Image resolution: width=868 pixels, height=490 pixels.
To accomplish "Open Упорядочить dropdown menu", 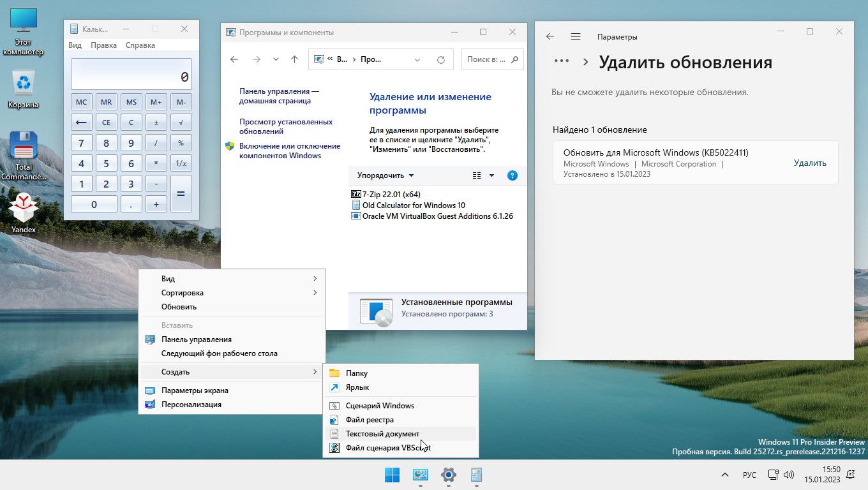I will 385,175.
